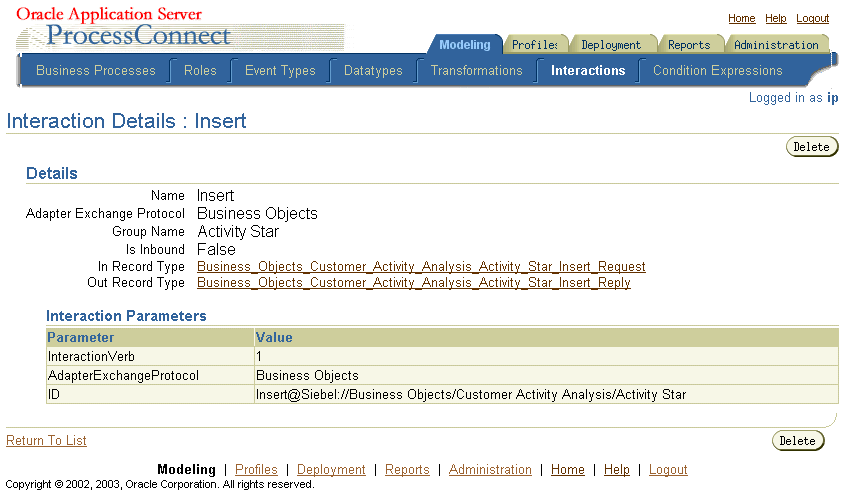Viewport: 843px width, 491px height.
Task: Click the AdapterExchangeProtocol parameter cell
Action: click(x=150, y=375)
